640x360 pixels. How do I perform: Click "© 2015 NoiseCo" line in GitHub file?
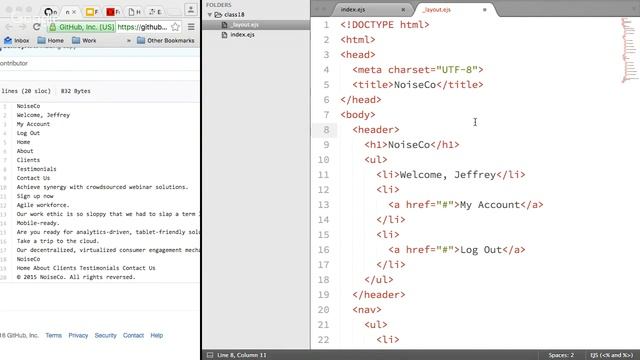tap(76, 277)
